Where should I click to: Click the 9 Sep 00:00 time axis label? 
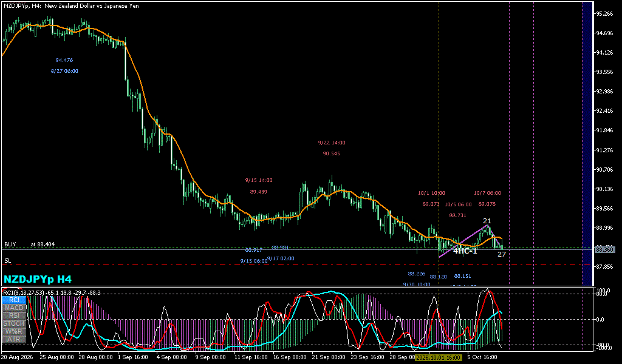tap(211, 357)
